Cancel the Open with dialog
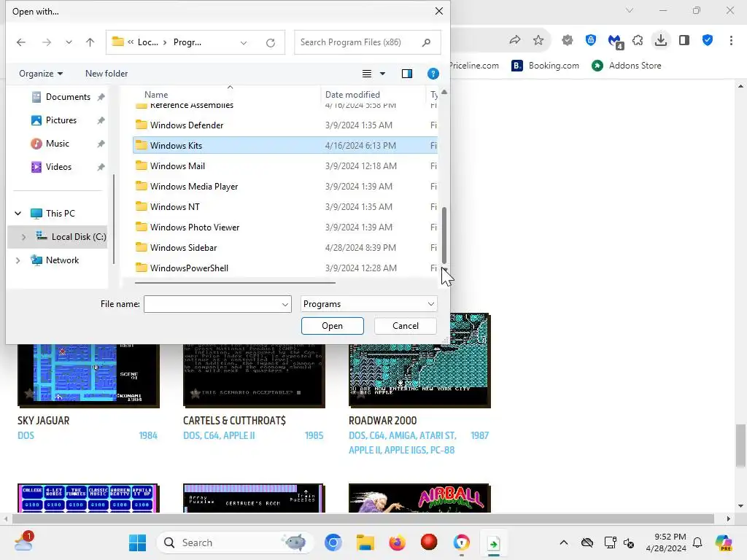This screenshot has height=560, width=747. 406,326
